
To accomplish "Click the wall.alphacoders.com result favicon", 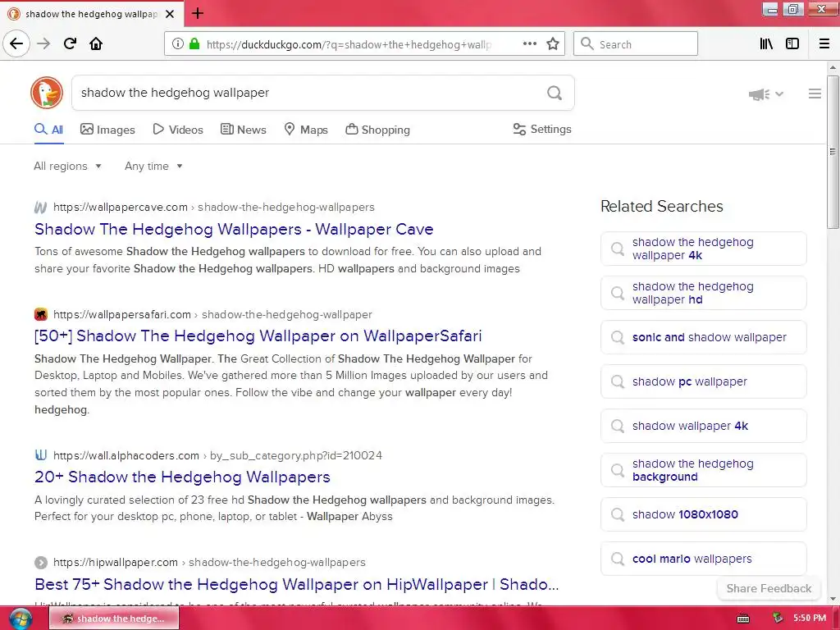I will [41, 455].
